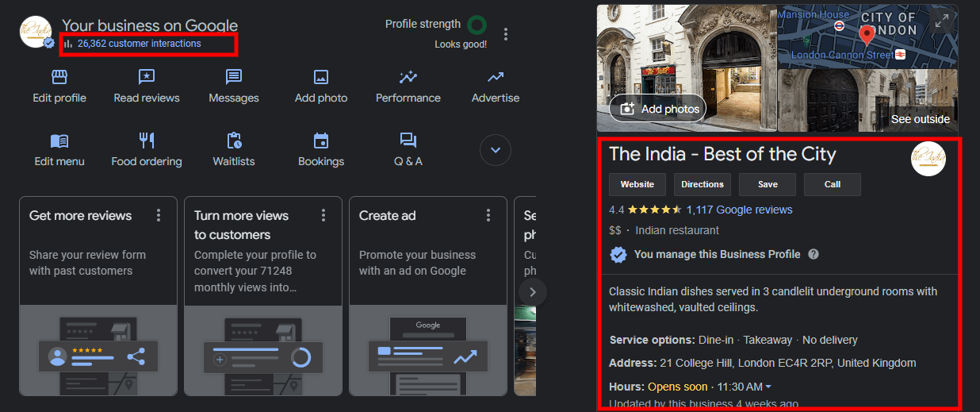Click the address 21 College Hill text
Screen dimensions: 980x412
point(787,363)
